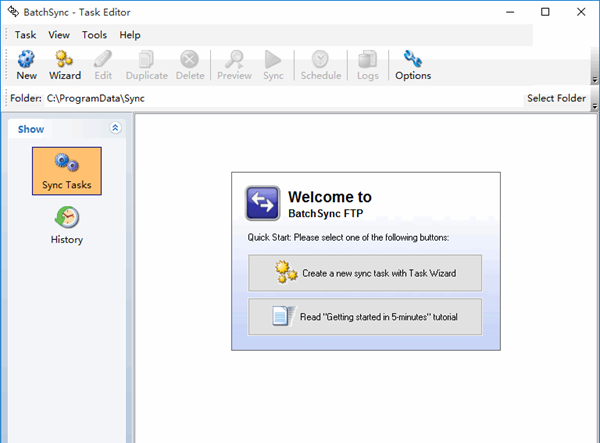Image resolution: width=600 pixels, height=443 pixels.
Task: Click the Welcome to heading
Action: [330, 197]
